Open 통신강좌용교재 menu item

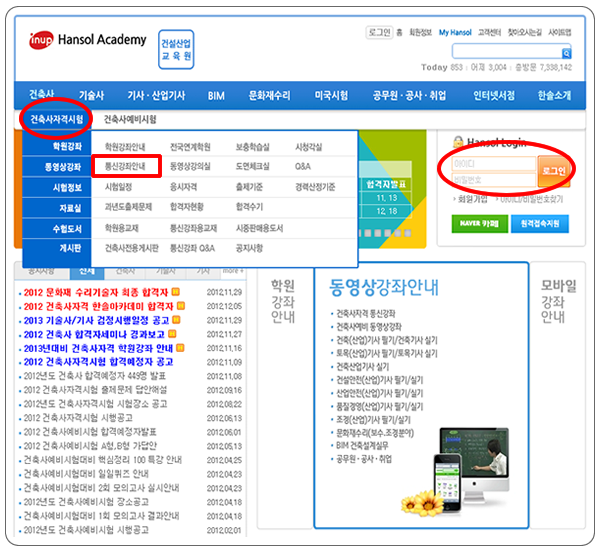(x=194, y=228)
